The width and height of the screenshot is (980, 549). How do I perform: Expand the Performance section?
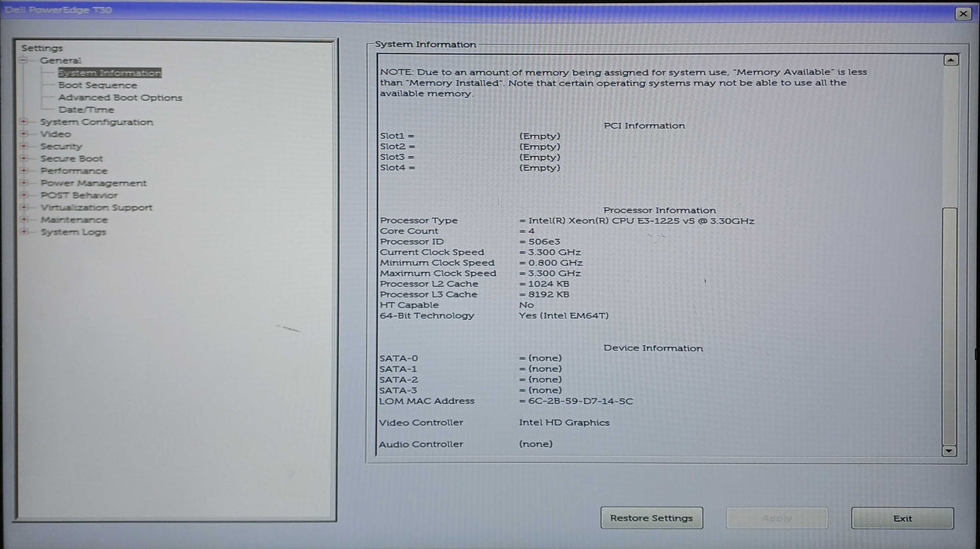click(26, 170)
